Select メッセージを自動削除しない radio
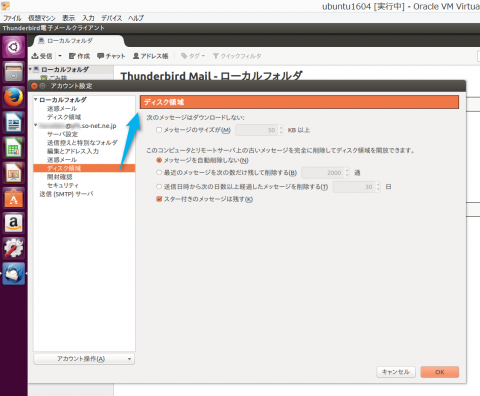Image resolution: width=480 pixels, height=396 pixels. coord(159,160)
